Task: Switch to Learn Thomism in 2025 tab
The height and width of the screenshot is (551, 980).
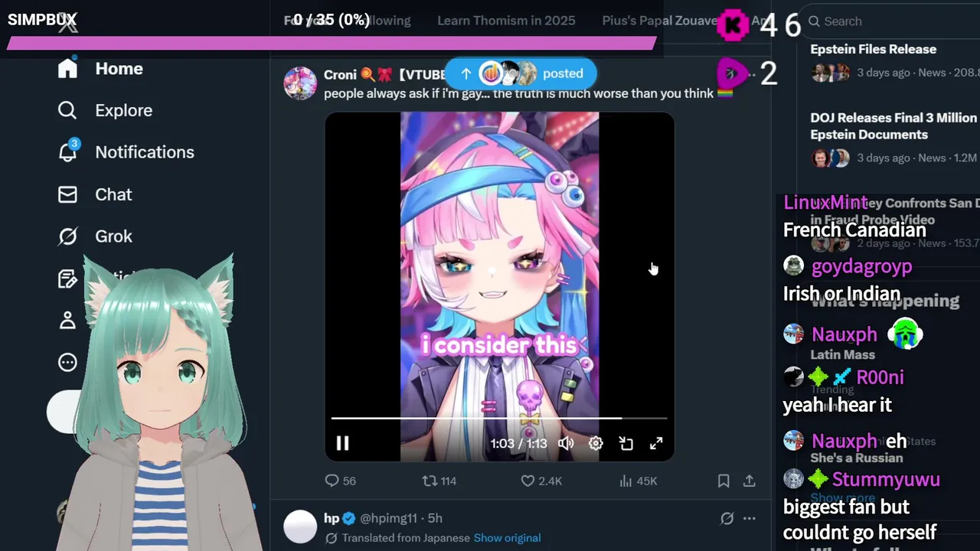Action: 506,21
